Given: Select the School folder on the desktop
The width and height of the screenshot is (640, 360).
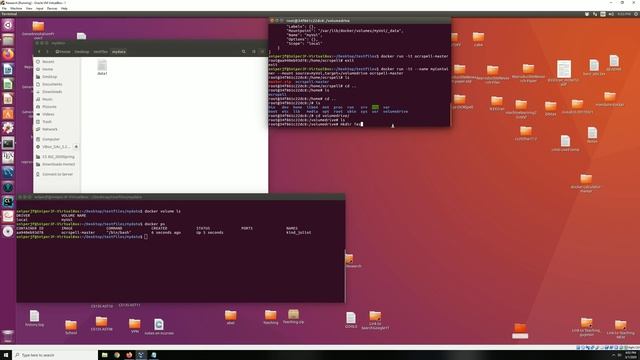Looking at the screenshot, I should coord(71,327).
